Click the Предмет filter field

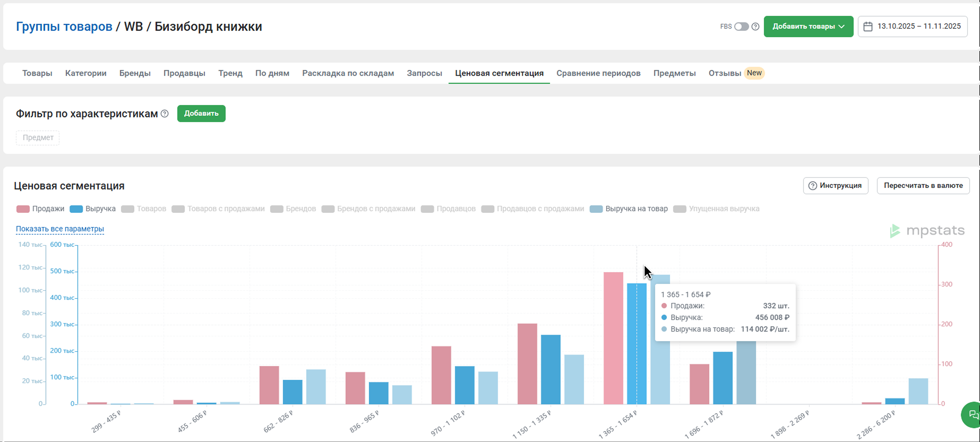(38, 138)
